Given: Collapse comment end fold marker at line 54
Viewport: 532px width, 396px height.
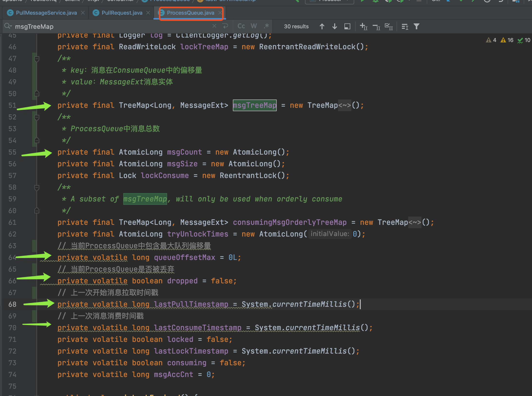Looking at the screenshot, I should coord(37,140).
